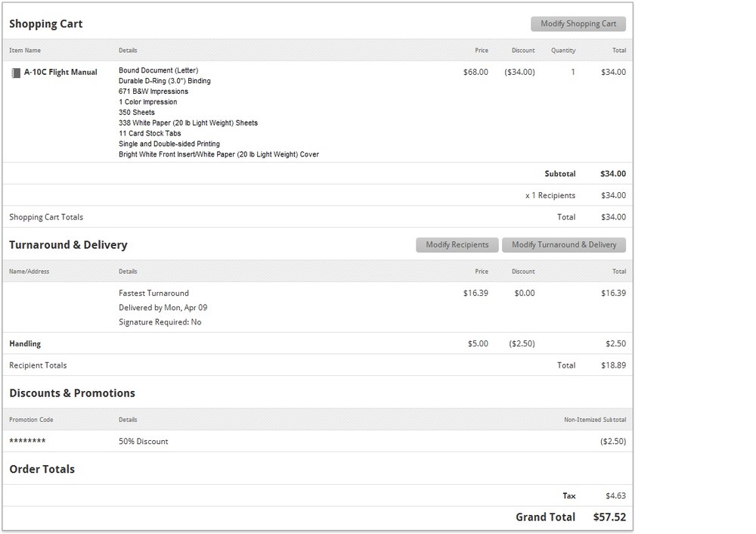Image resolution: width=756 pixels, height=534 pixels.
Task: Click the Discounts & Promotions heading
Action: (72, 393)
